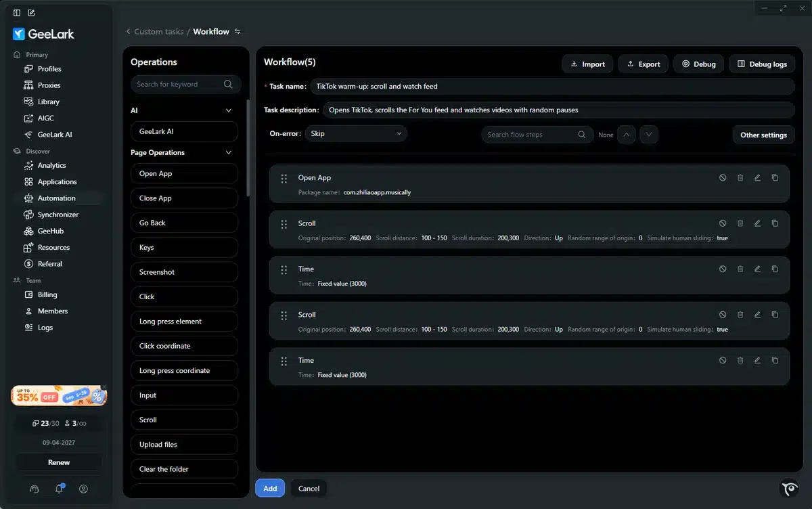The width and height of the screenshot is (812, 509).
Task: Add the Upload files operation
Action: (x=184, y=445)
